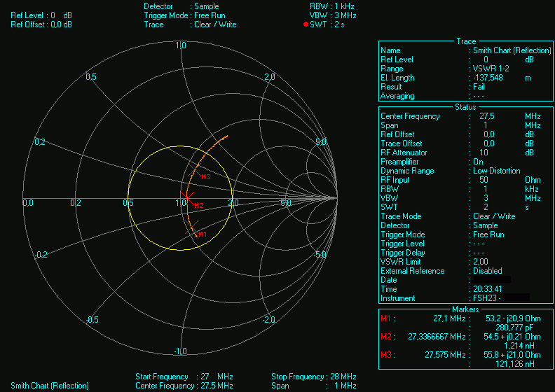Click the VBW : 3 MHz header text
Image resolution: width=555 pixels, height=392 pixels.
tap(333, 15)
